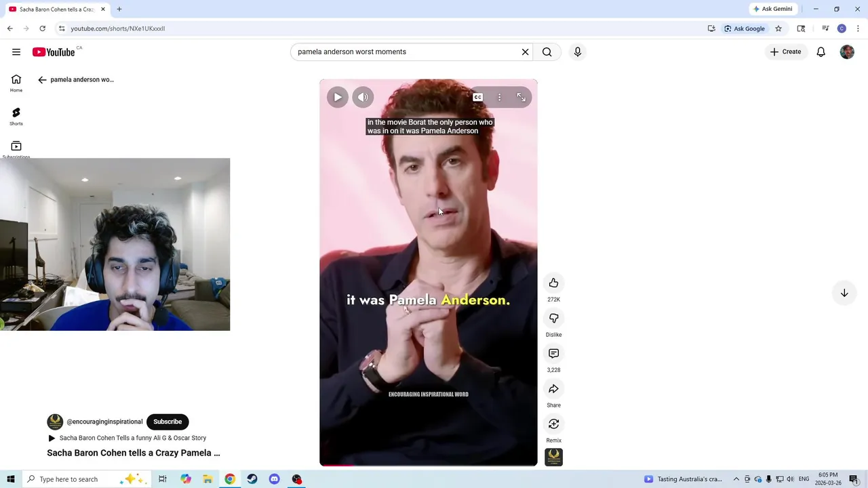Viewport: 868px width, 488px height.
Task: Select the Sacha Baron Cohen browser tab
Action: click(56, 9)
